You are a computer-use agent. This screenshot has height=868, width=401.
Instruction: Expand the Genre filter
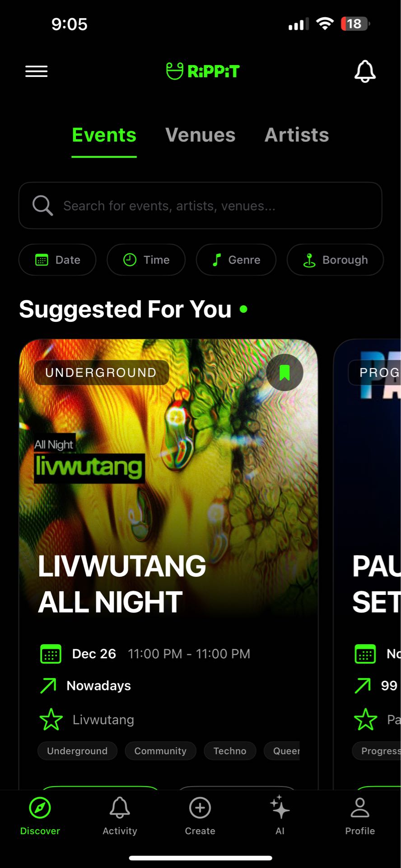236,260
